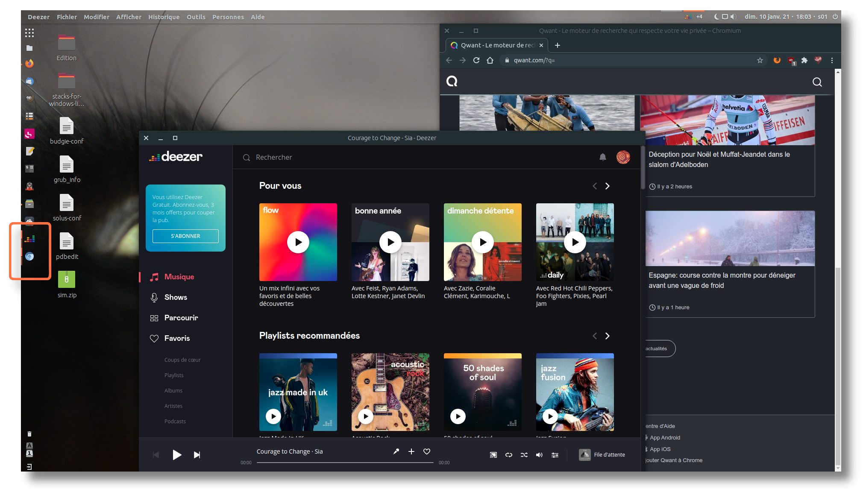Open lyrics with the microphone icon
863x504 pixels.
click(396, 451)
